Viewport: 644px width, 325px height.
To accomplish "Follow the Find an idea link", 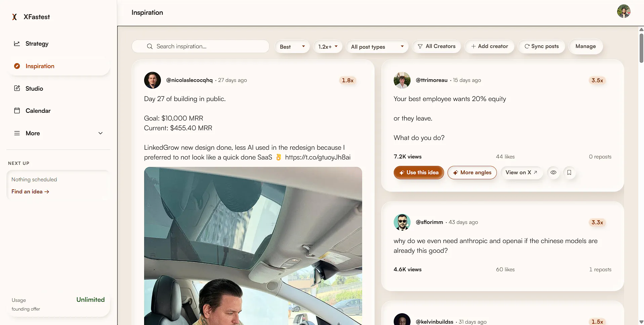I will (x=30, y=191).
